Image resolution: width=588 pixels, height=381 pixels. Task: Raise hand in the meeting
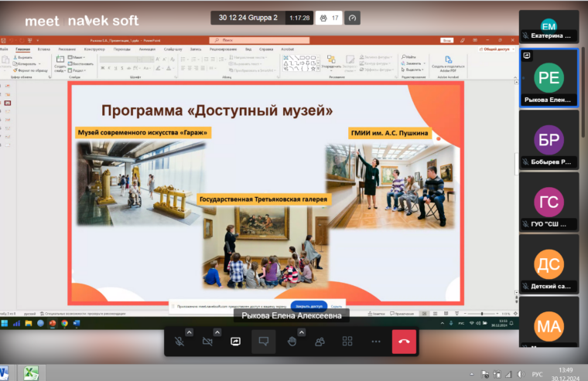(292, 341)
